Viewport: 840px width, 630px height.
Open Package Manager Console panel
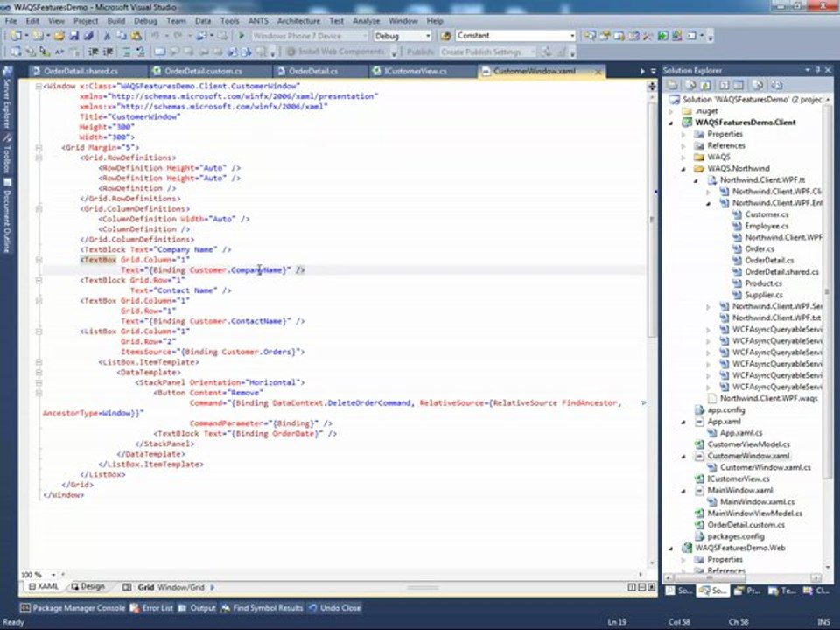73,608
